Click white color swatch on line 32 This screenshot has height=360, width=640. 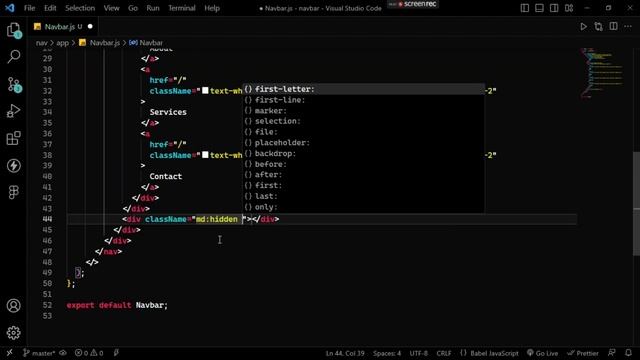205,91
